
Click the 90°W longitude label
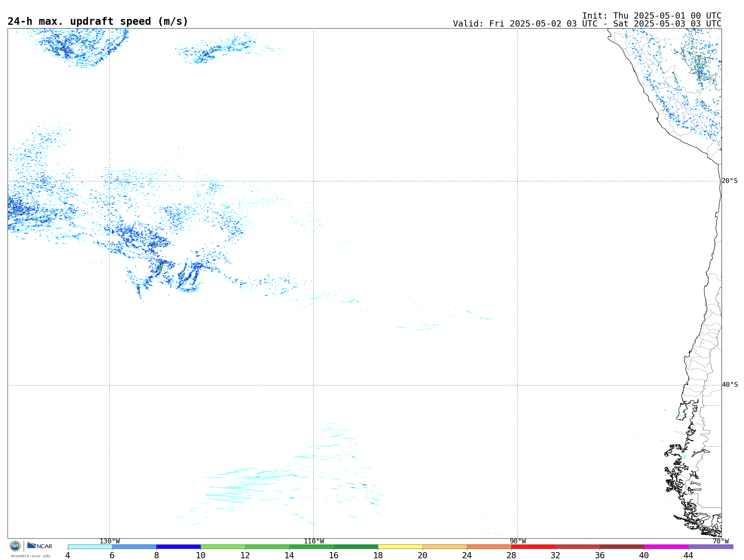click(518, 541)
